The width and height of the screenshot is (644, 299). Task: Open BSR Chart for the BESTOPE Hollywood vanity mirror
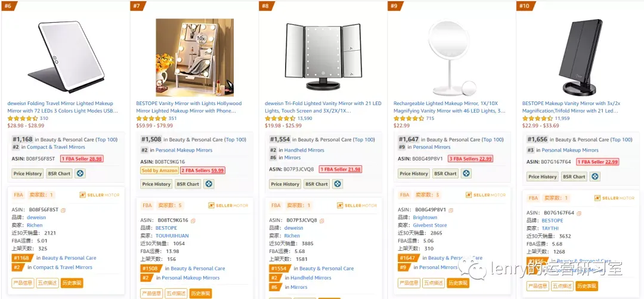[188, 184]
